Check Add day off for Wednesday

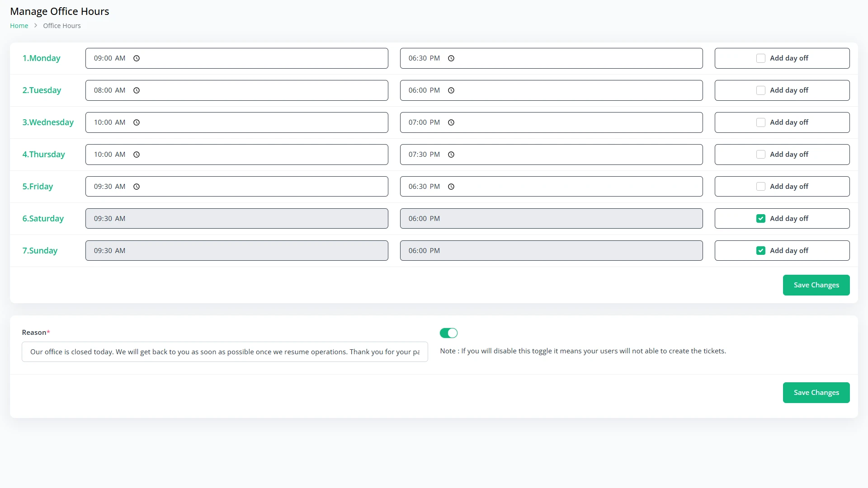761,122
